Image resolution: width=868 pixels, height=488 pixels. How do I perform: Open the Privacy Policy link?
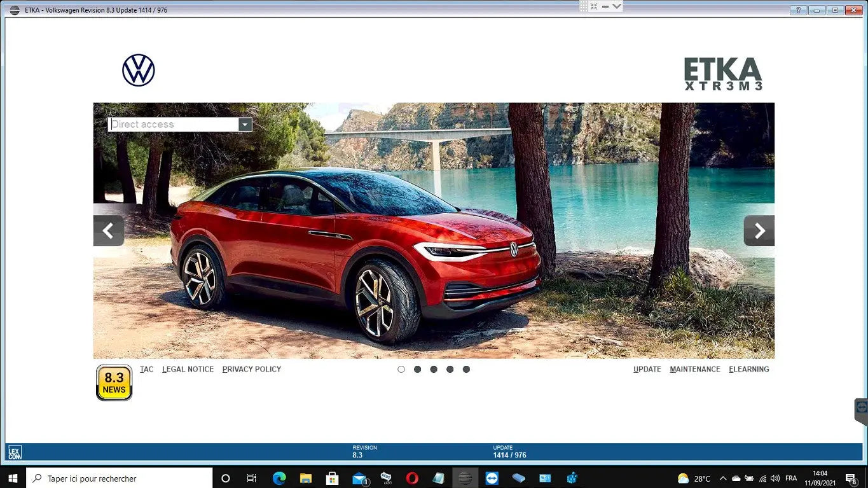click(251, 369)
